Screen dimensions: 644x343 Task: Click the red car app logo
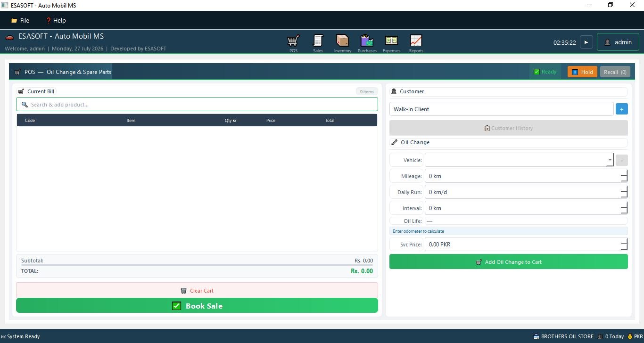9,37
